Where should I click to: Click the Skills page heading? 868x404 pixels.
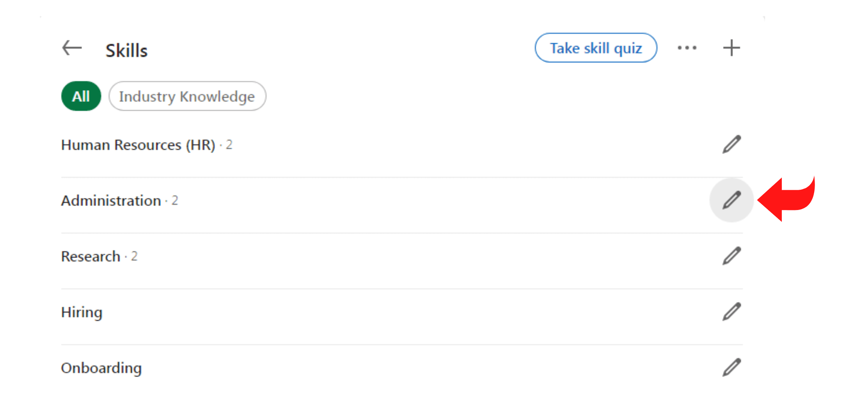point(127,50)
